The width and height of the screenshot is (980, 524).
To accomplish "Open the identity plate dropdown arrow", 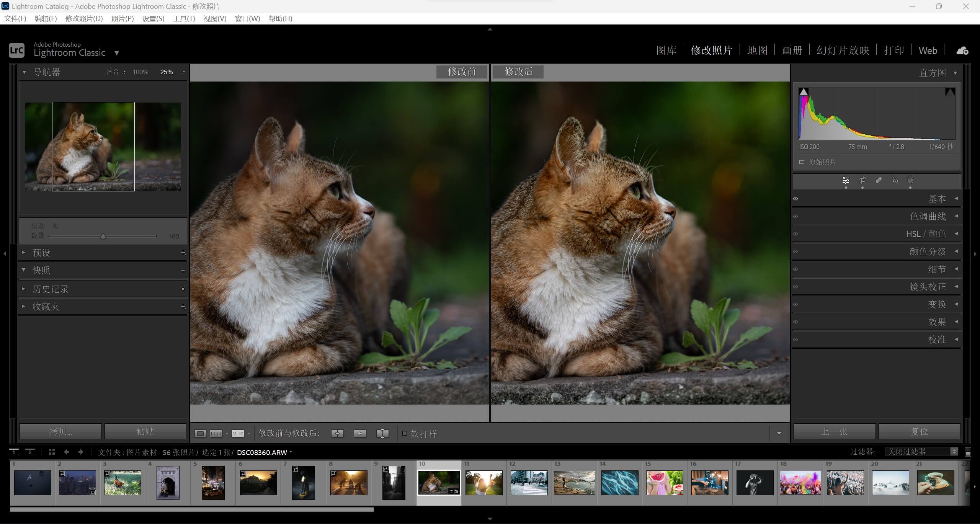I will click(x=117, y=53).
